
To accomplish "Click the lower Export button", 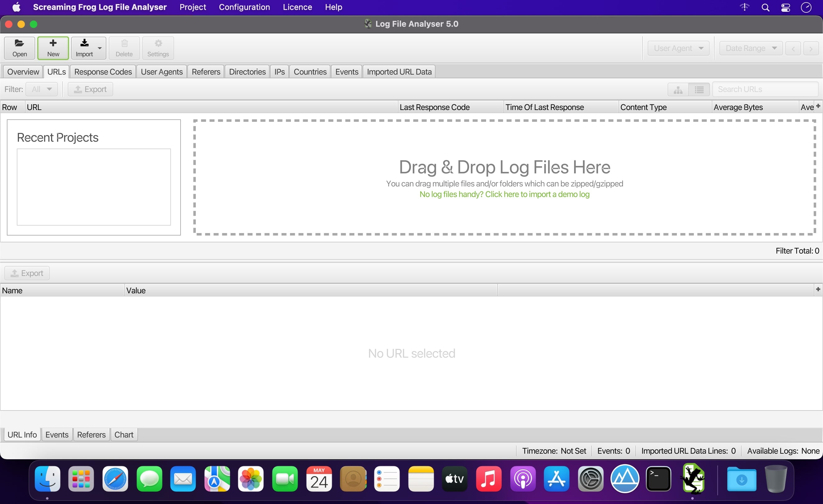I will [x=27, y=273].
